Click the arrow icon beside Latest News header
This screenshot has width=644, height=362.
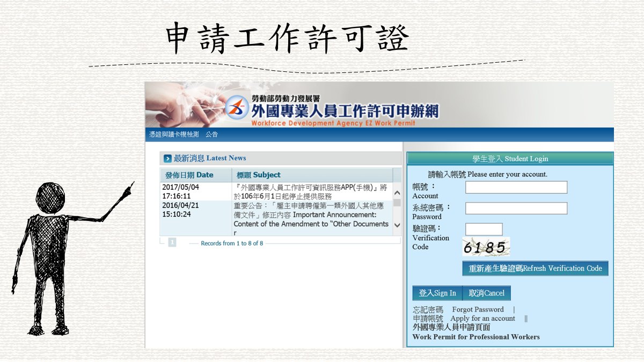click(167, 158)
